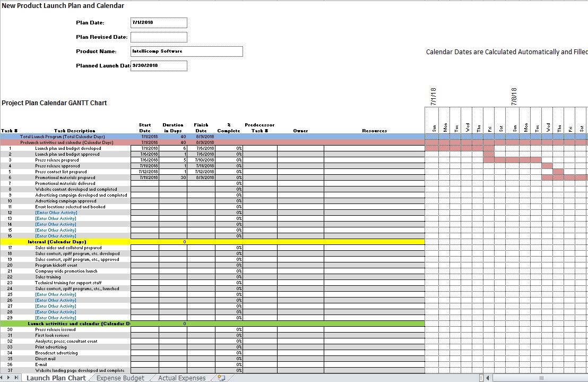
Task: Select the Product Name field Intellicomp Software
Action: tap(187, 51)
